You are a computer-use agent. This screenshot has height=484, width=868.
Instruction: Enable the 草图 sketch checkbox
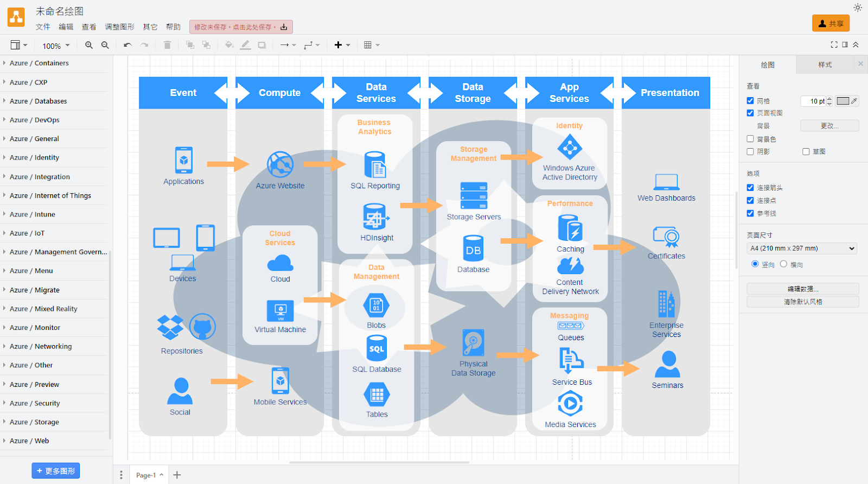(x=806, y=151)
